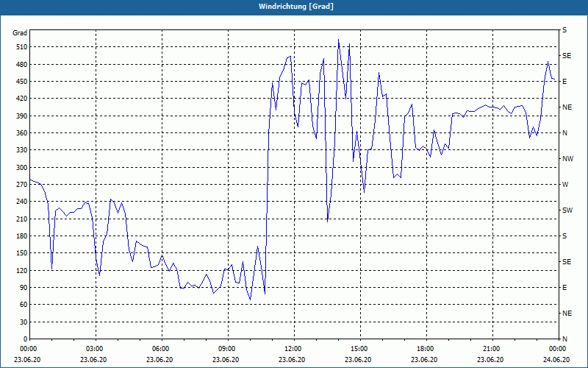Viewport: 588px width, 368px height.
Task: Select the W compass label
Action: coord(565,185)
